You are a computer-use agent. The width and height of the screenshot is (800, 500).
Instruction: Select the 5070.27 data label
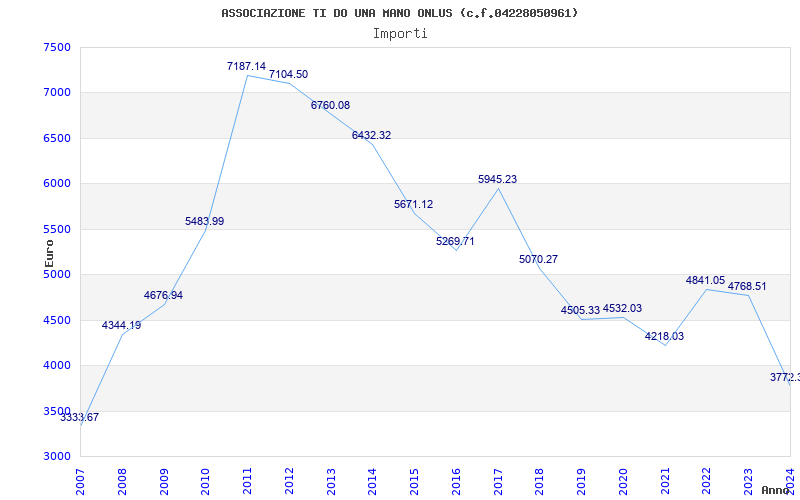[538, 259]
